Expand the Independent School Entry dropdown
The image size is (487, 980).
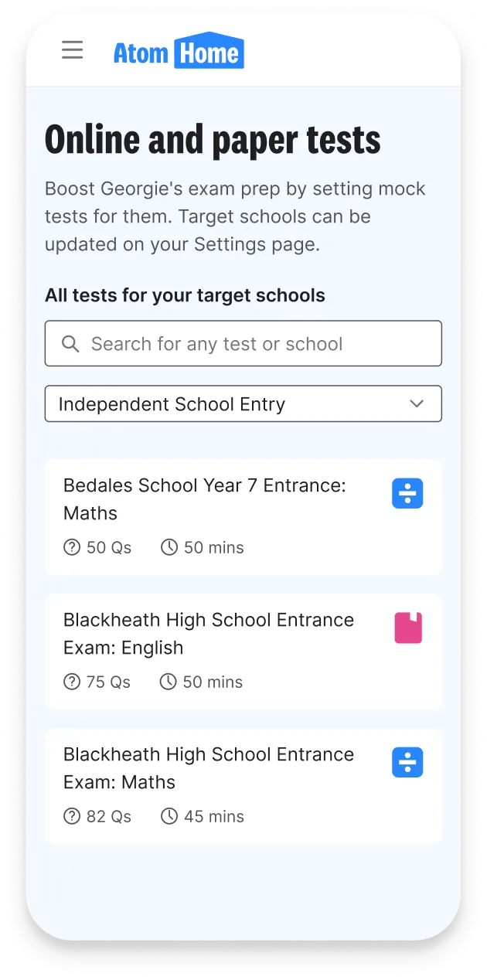coord(243,403)
